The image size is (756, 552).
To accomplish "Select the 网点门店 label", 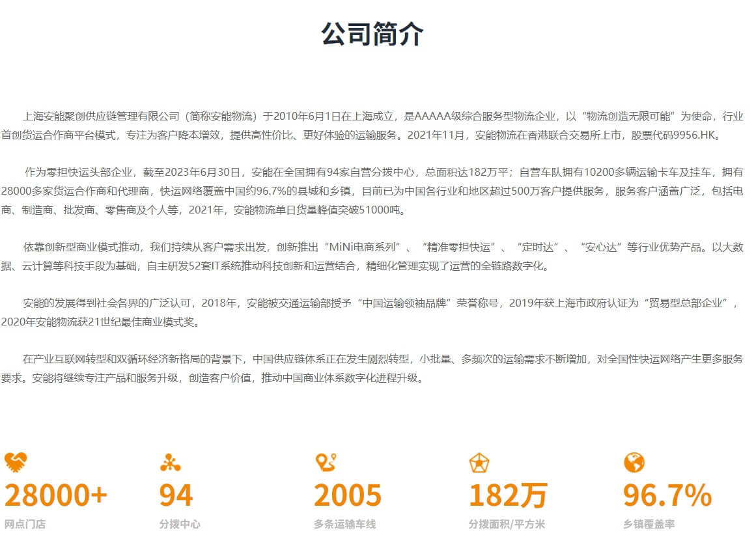I will [x=25, y=524].
